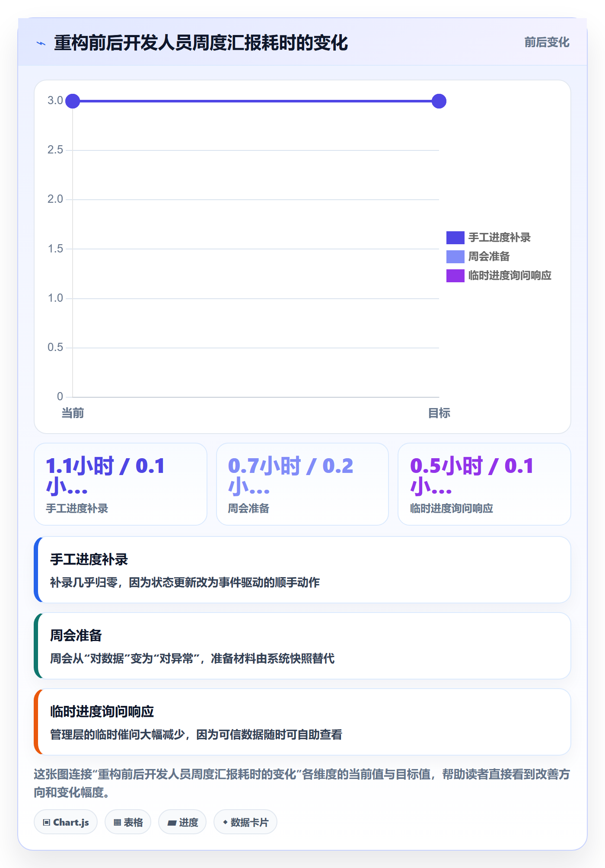Image resolution: width=605 pixels, height=868 pixels.
Task: Open the 1.1小时 / 0.1 stat card
Action: tap(121, 484)
